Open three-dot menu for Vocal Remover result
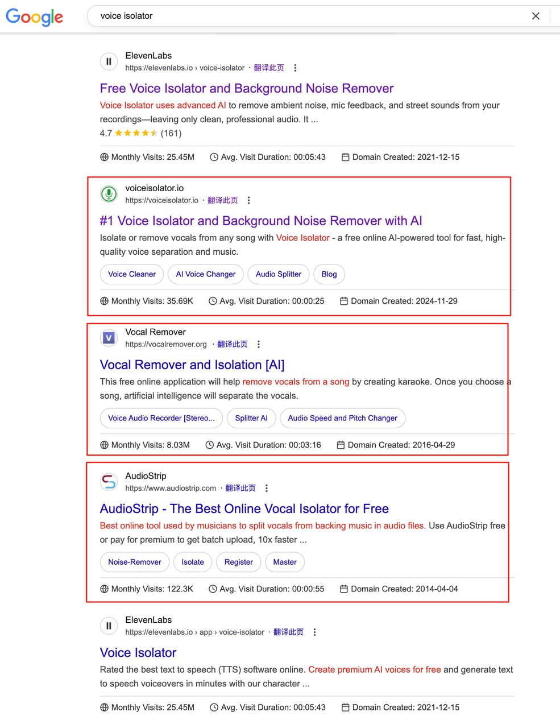This screenshot has width=560, height=728. click(x=259, y=344)
